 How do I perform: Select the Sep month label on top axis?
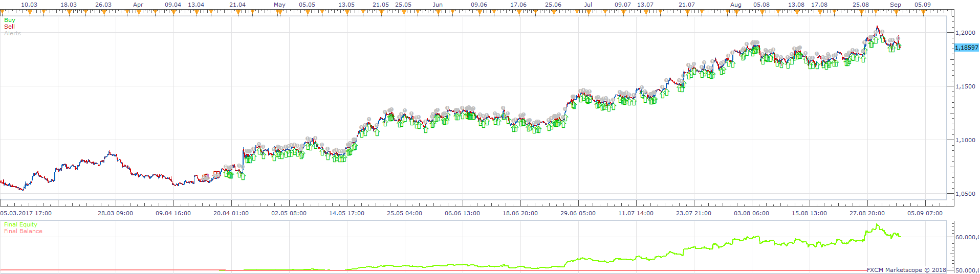[896, 5]
